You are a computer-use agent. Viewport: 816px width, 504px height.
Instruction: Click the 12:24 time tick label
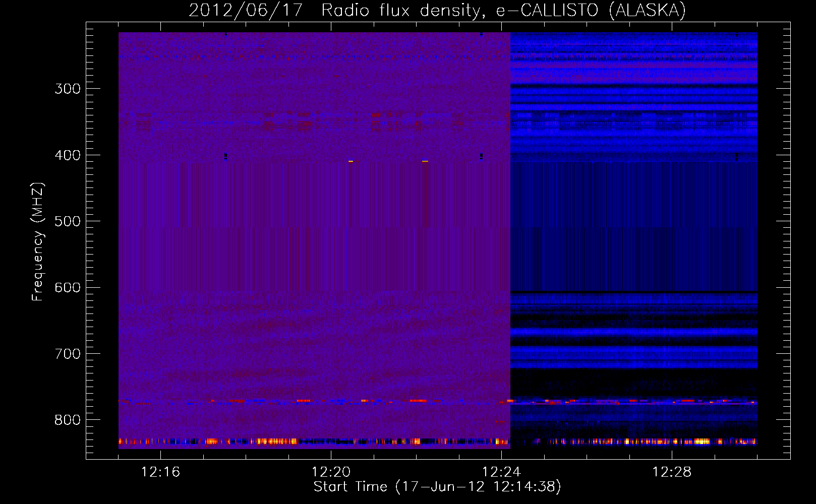(501, 472)
